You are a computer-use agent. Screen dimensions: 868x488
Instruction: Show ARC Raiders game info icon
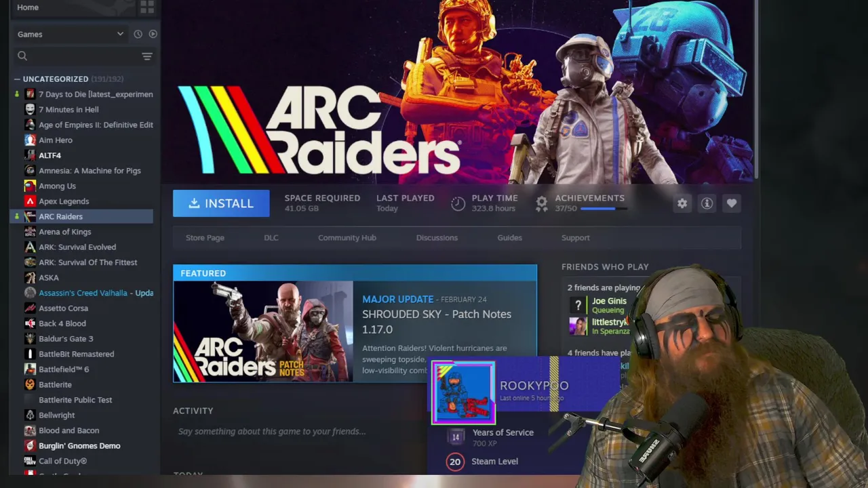point(707,203)
